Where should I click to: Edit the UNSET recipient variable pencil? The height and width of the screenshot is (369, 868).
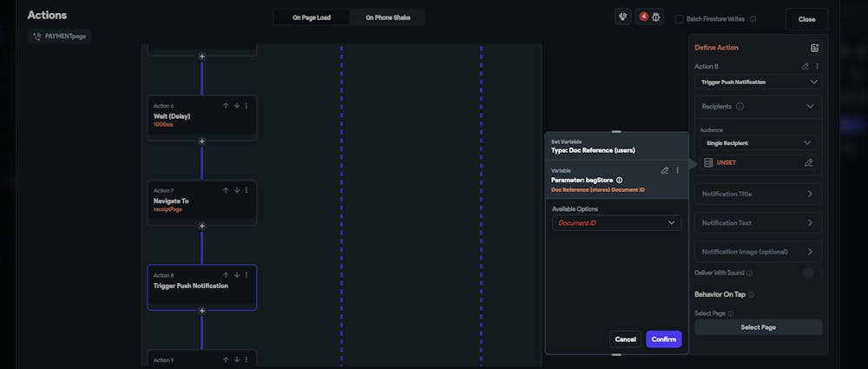coord(809,163)
